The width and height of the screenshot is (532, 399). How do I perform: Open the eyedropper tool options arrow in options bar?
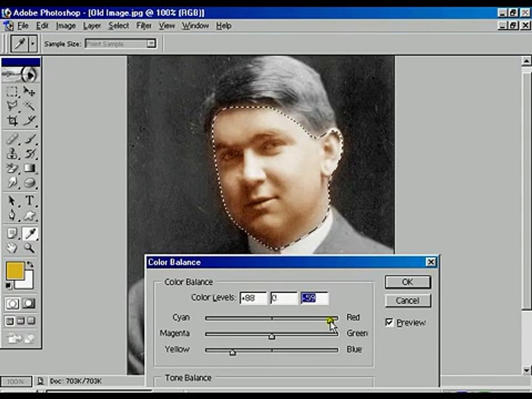coord(33,44)
